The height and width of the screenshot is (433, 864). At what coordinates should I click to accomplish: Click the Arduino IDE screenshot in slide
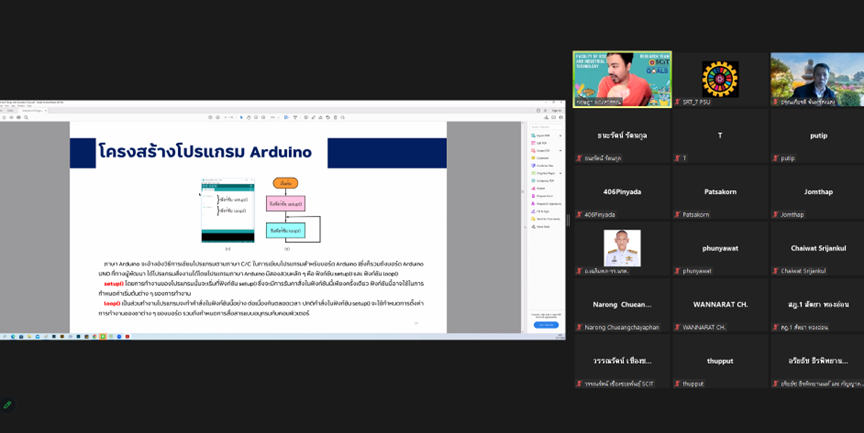(x=228, y=210)
